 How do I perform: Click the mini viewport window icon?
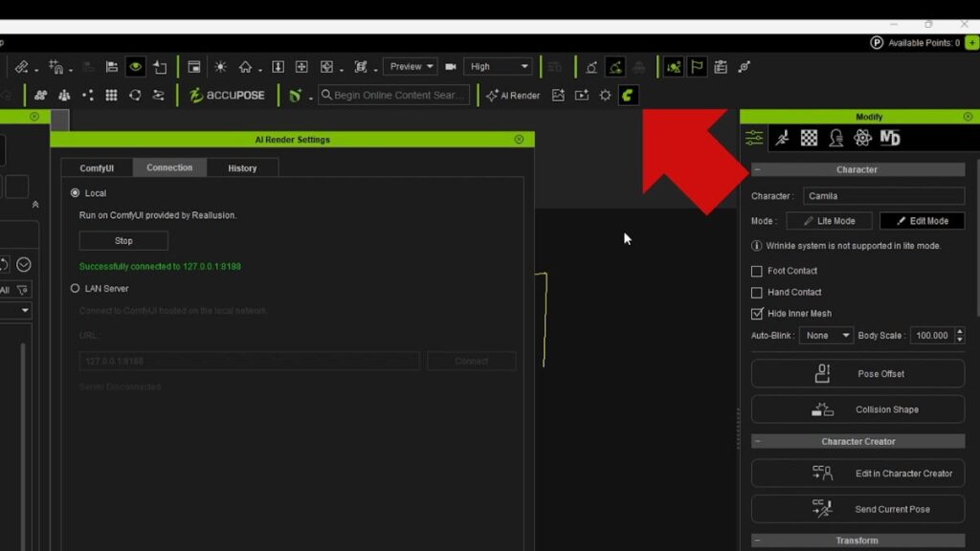click(x=194, y=67)
